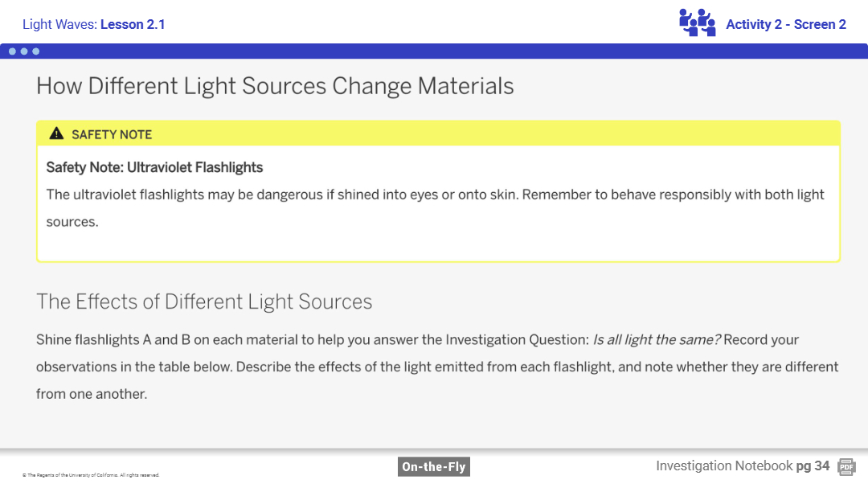Click the middle dot in the blue bar
Viewport: 868px width, 488px height.
(x=24, y=51)
